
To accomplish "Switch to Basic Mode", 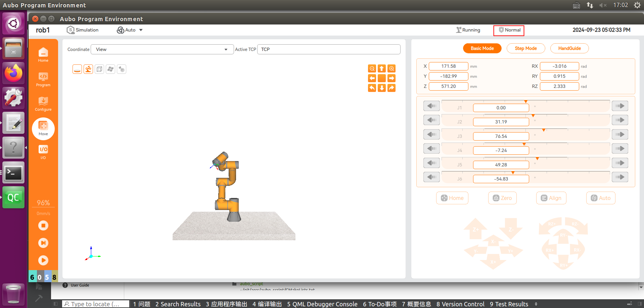I will tap(482, 48).
